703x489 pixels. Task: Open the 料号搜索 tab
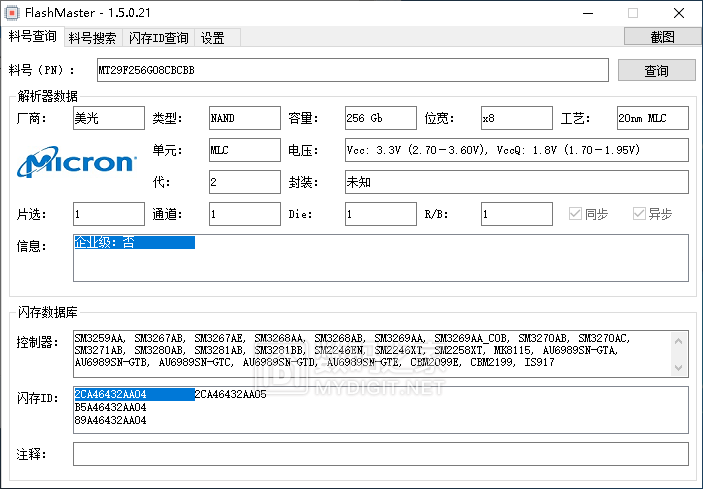pos(92,38)
